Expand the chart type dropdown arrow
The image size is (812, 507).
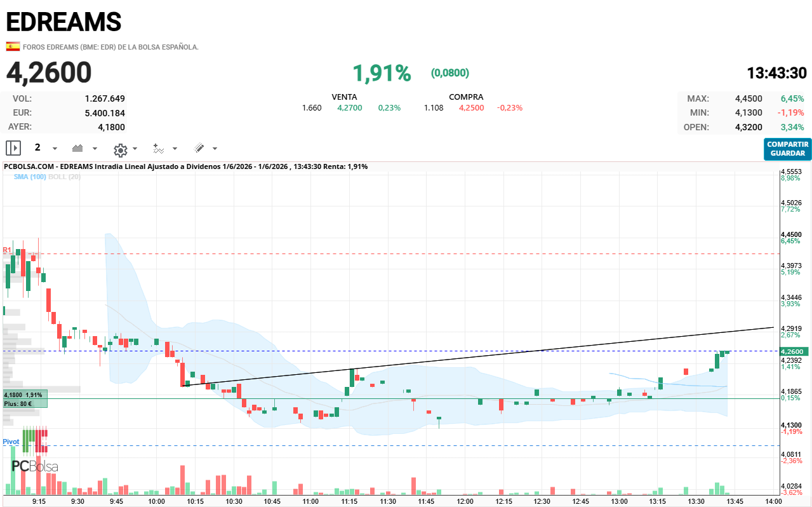(95, 149)
